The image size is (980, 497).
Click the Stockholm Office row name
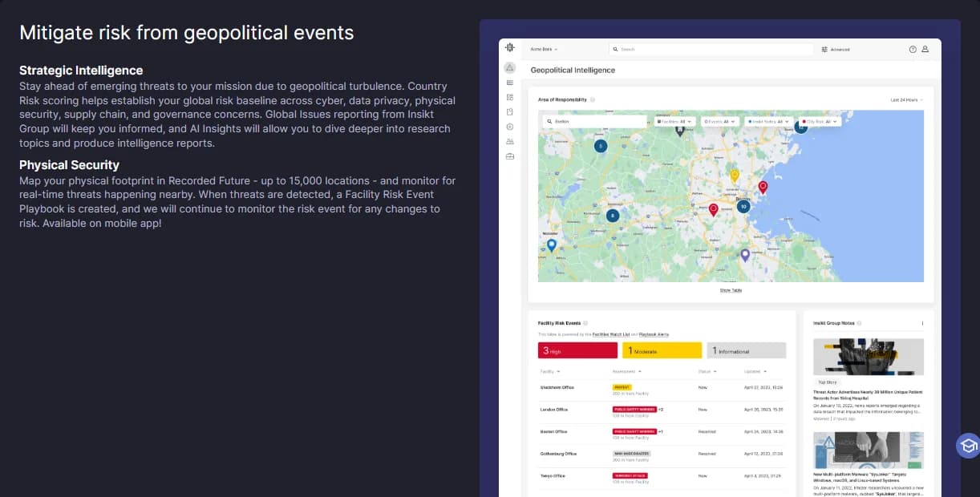[x=557, y=387]
